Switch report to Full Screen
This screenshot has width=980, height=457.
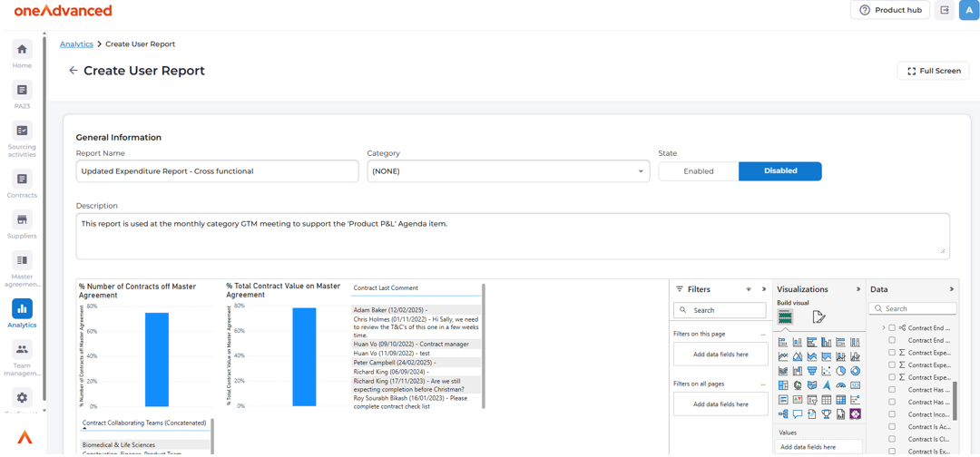tap(933, 71)
